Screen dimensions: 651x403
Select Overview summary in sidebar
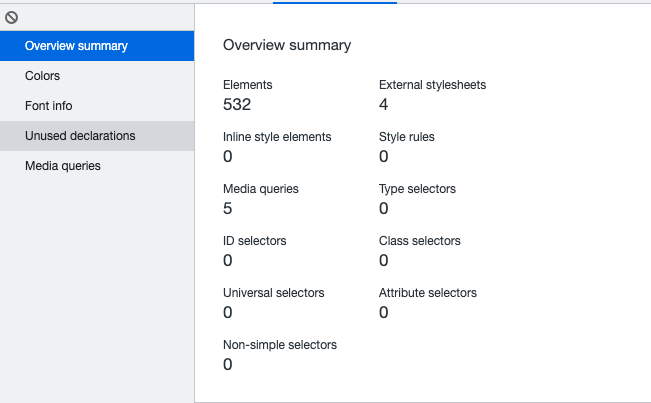click(x=76, y=46)
